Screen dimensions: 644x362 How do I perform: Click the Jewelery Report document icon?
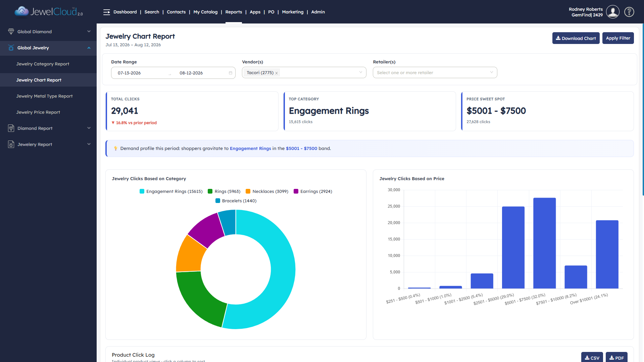(x=11, y=144)
